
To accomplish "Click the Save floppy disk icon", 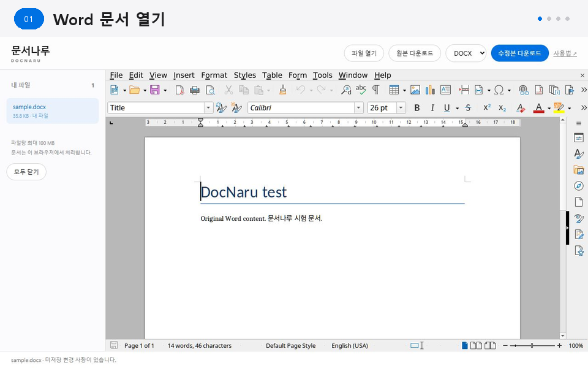I will pyautogui.click(x=154, y=90).
